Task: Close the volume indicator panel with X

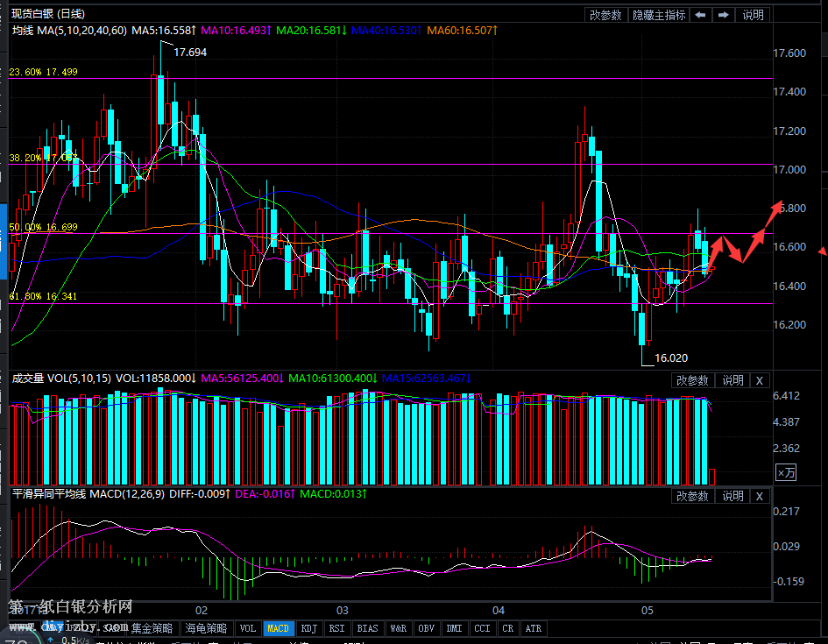Action: 760,380
